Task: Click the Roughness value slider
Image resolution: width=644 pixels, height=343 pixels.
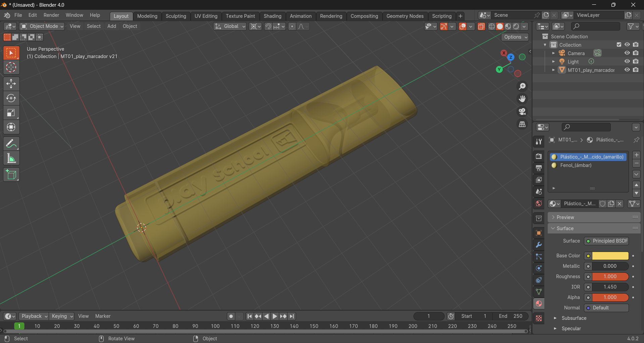Action: point(610,276)
